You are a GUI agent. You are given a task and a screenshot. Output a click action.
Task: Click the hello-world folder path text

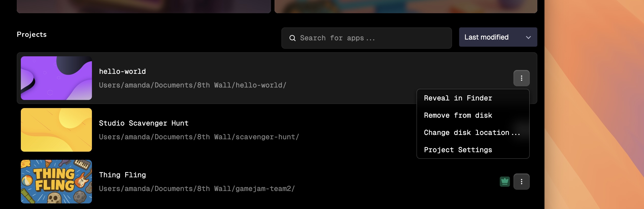192,85
